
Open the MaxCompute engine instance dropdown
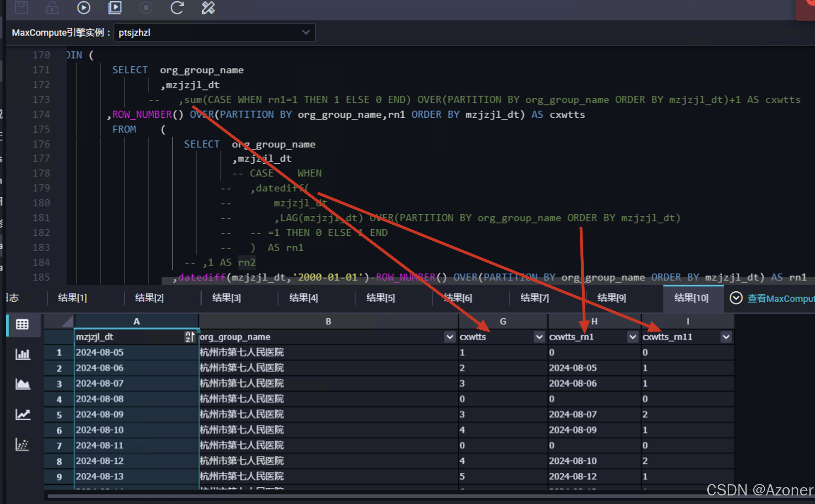(214, 33)
